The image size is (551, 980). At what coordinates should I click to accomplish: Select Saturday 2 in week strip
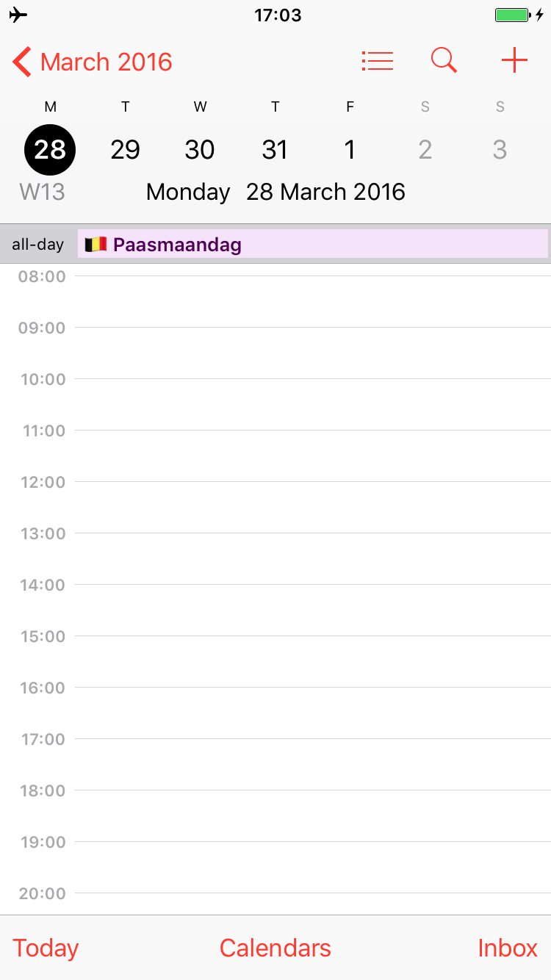click(x=425, y=150)
